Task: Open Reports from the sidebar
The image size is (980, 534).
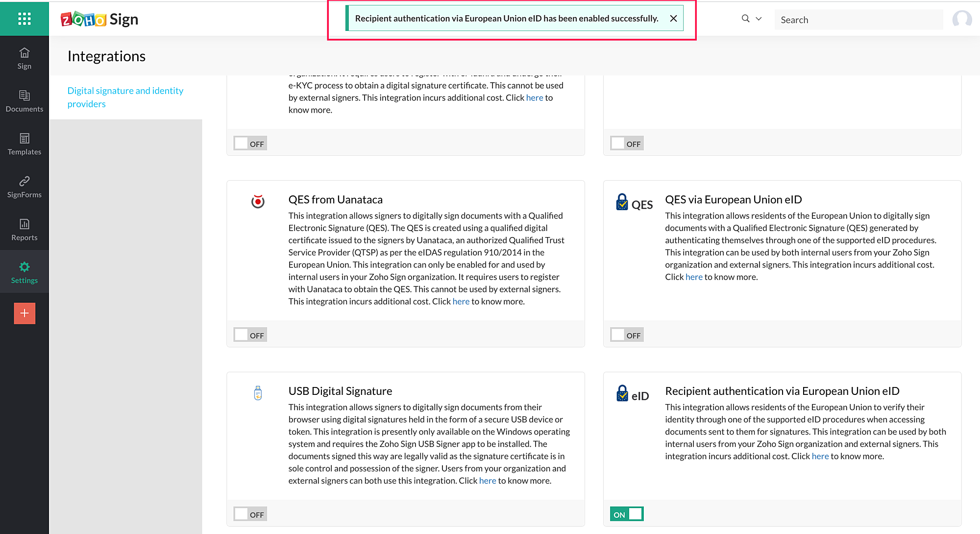Action: coord(24,230)
